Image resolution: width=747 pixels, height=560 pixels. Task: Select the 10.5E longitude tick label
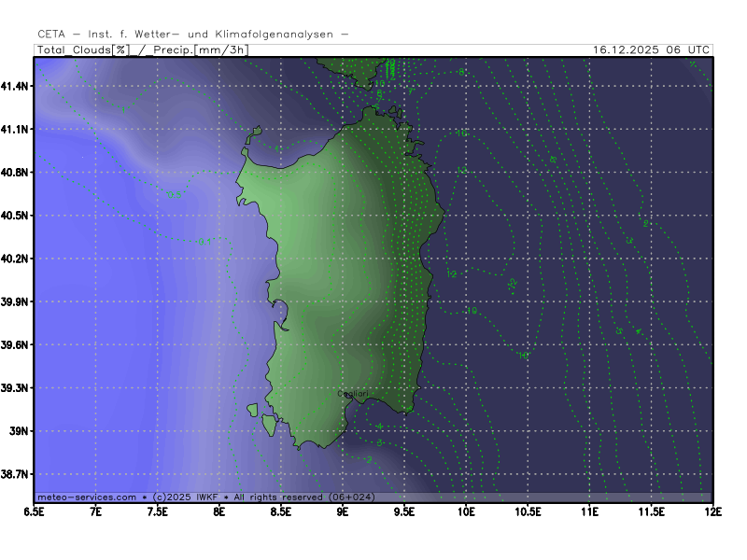528,512
